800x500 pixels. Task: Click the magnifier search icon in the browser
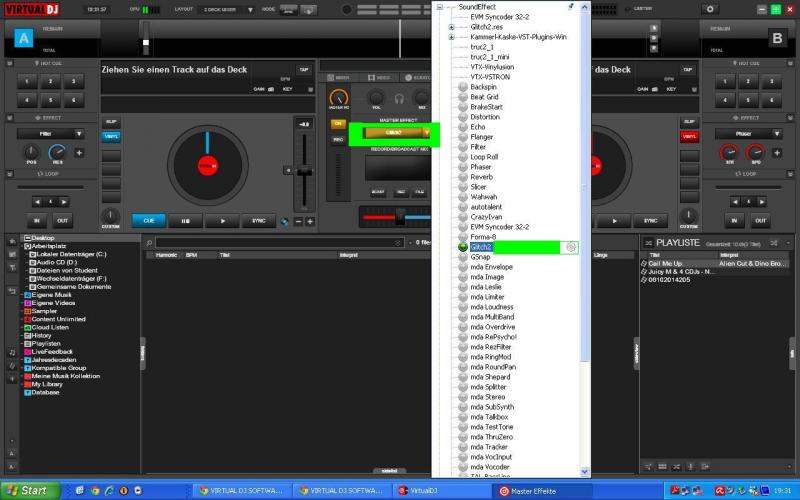149,243
